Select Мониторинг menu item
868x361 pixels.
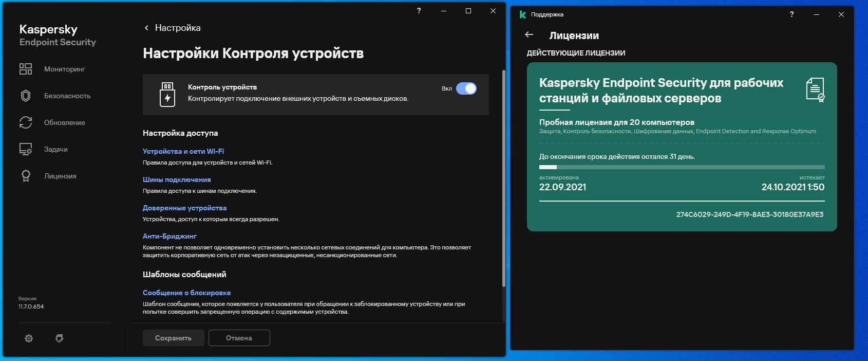(x=65, y=69)
